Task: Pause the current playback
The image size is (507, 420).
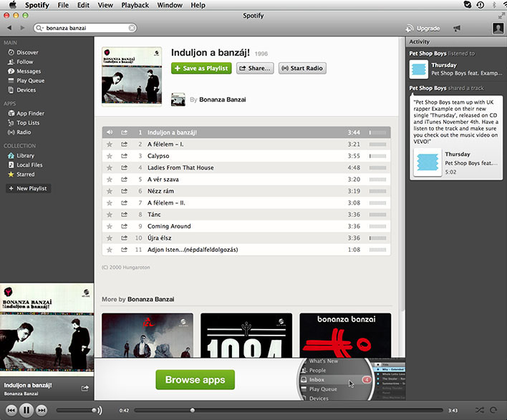Action: [26, 410]
